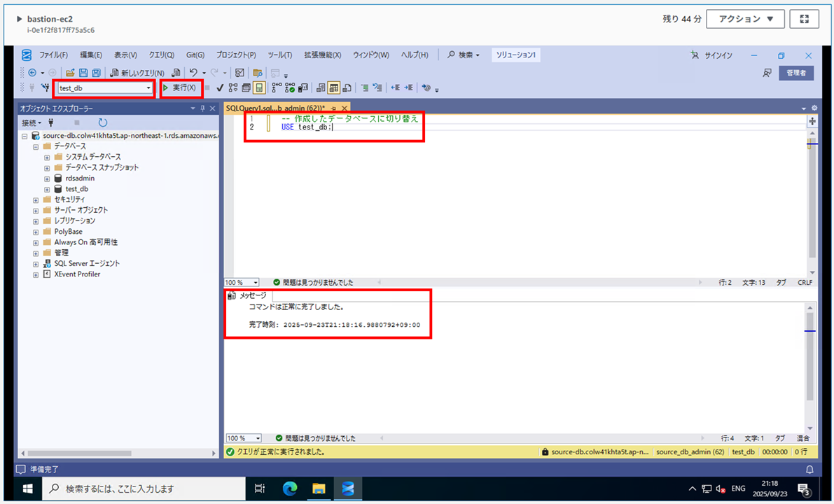The image size is (834, 504).
Task: Open the ツール(T) menu
Action: click(x=280, y=55)
